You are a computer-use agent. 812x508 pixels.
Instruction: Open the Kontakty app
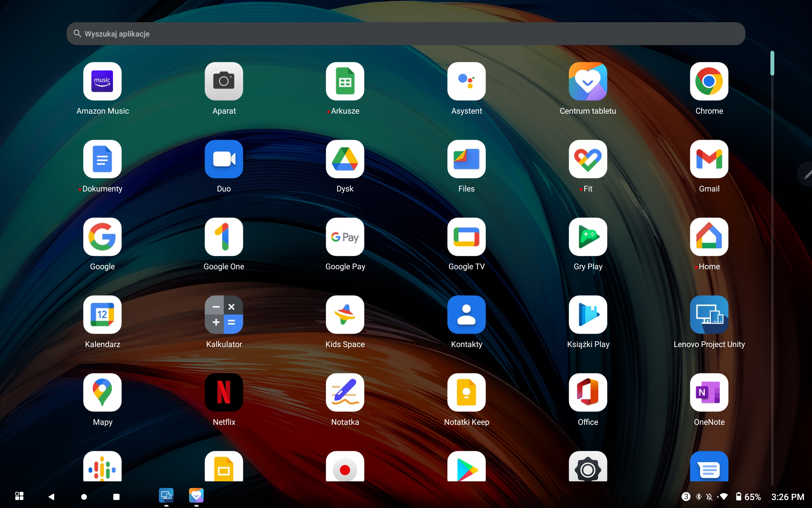(x=466, y=314)
